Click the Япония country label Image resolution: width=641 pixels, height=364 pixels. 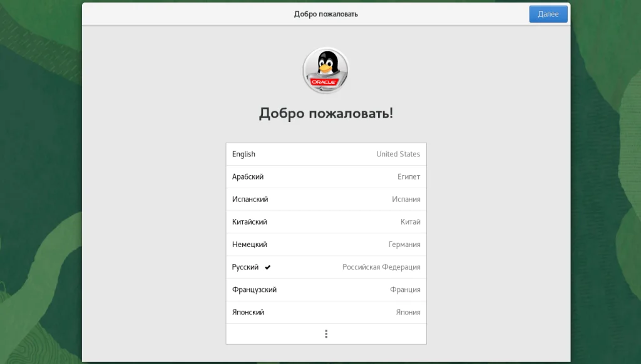point(408,312)
